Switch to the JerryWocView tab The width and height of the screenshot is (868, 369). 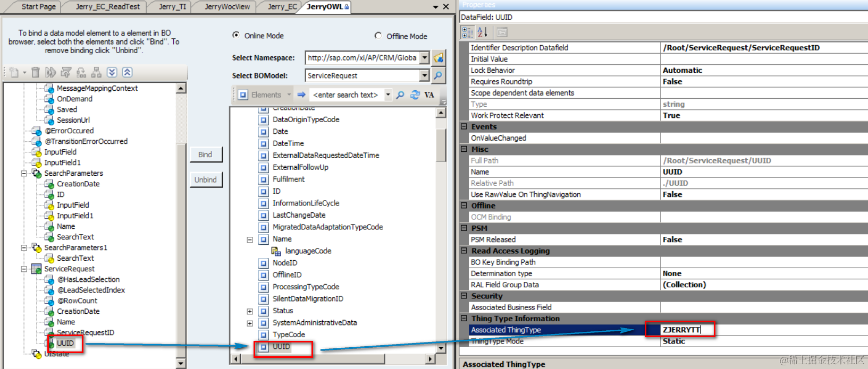pos(227,6)
